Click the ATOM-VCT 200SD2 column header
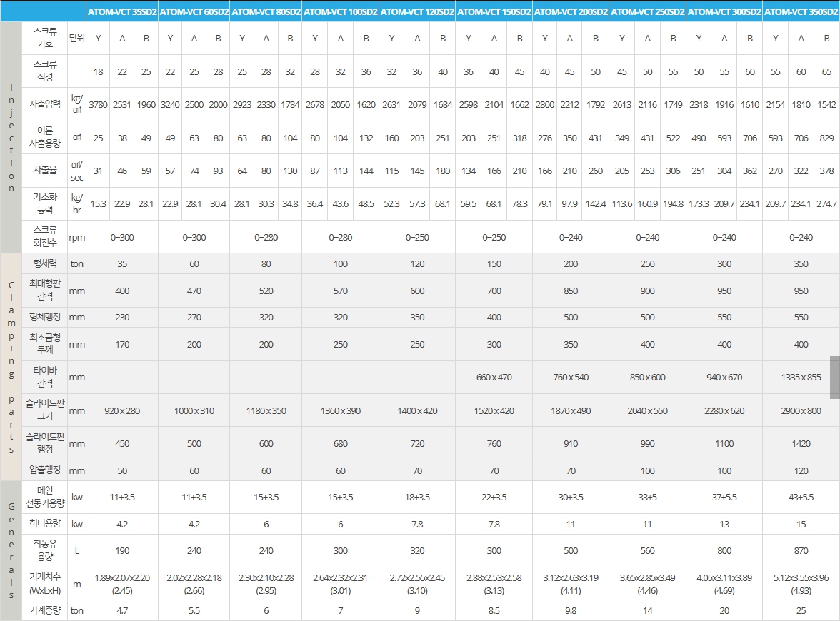 (x=571, y=11)
